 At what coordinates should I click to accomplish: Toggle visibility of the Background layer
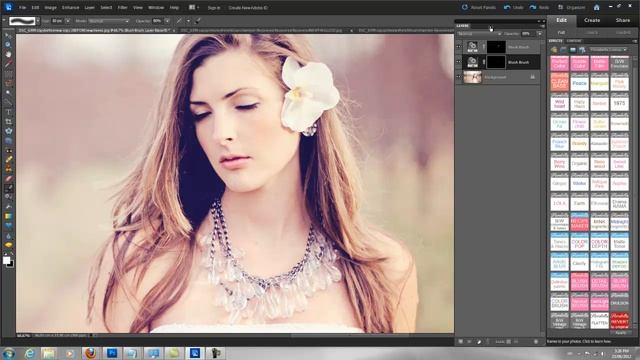459,77
